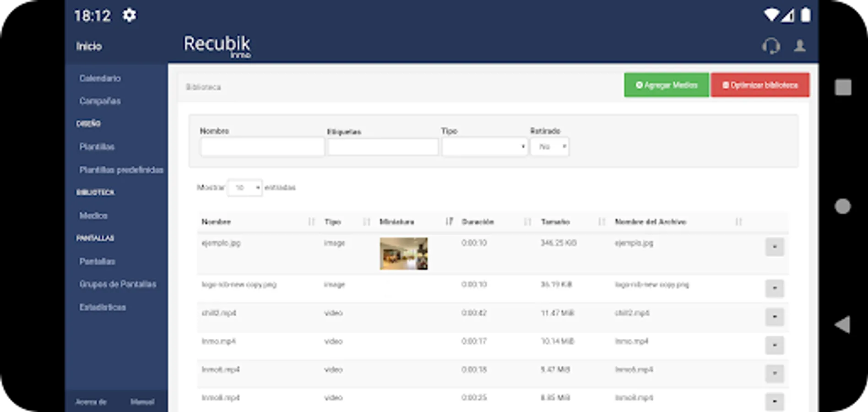
Task: Open the Retirado dropdown showing No
Action: point(549,147)
